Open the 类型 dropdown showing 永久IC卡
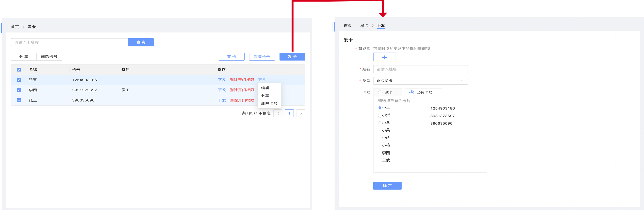The image size is (644, 210). tap(420, 81)
